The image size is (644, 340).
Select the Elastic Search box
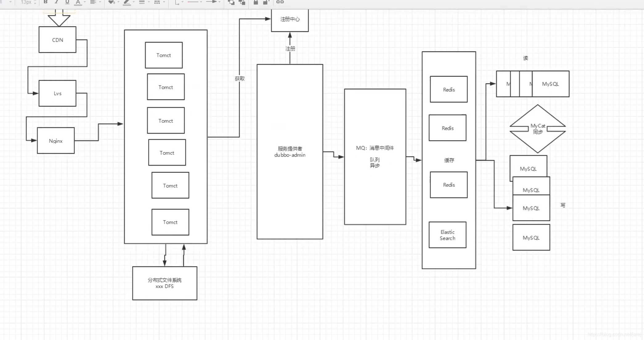click(x=447, y=235)
